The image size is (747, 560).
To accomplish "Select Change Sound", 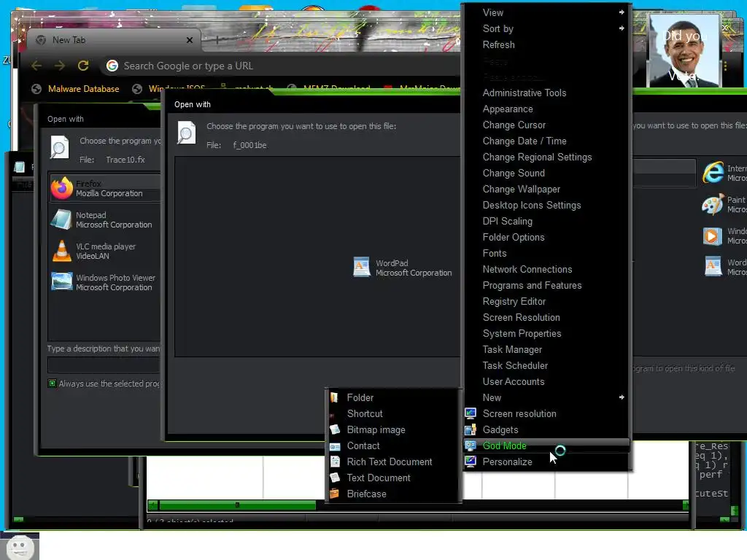I will pos(546,173).
